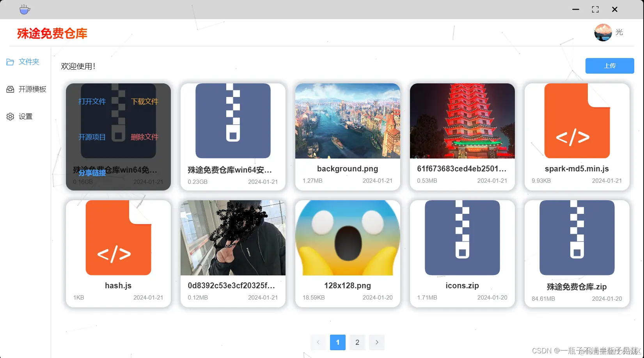Go to previous page with left arrow

(318, 342)
